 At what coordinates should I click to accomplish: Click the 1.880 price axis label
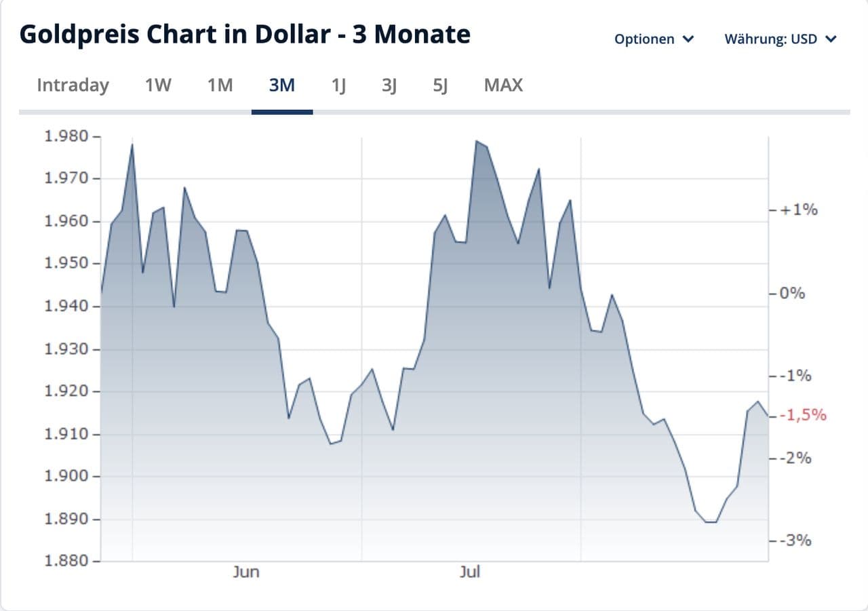coord(66,561)
